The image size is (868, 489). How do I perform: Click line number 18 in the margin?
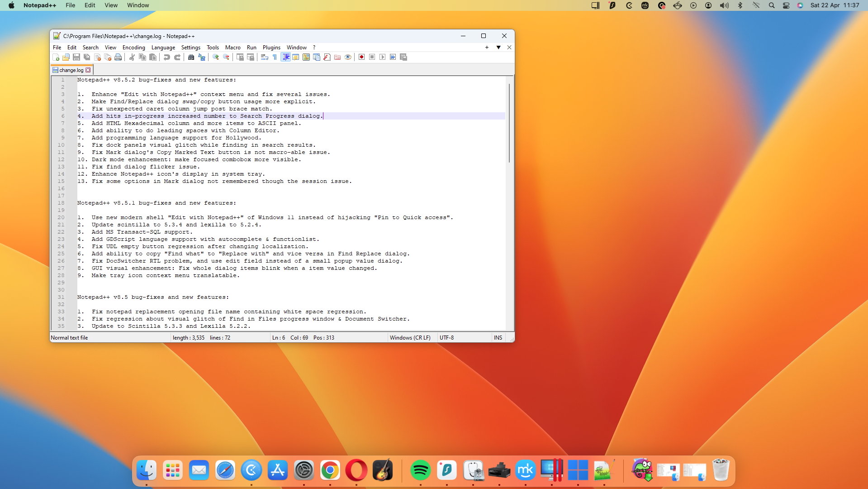61,203
